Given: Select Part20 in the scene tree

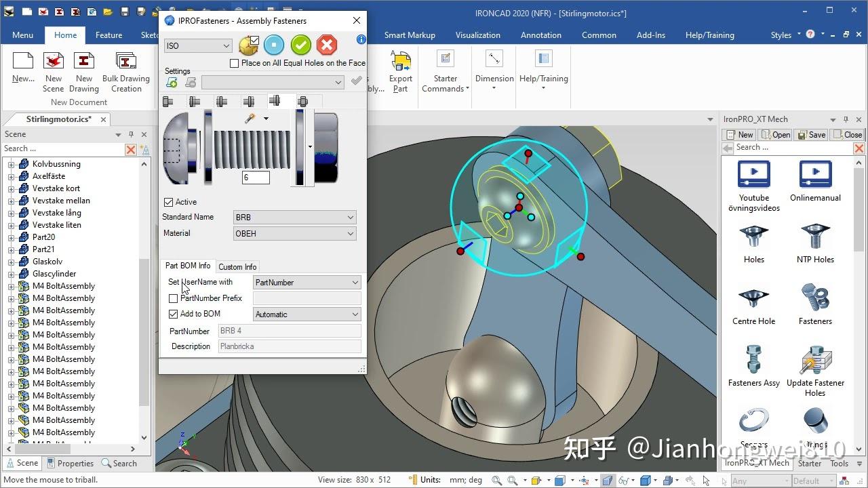Looking at the screenshot, I should pyautogui.click(x=43, y=237).
